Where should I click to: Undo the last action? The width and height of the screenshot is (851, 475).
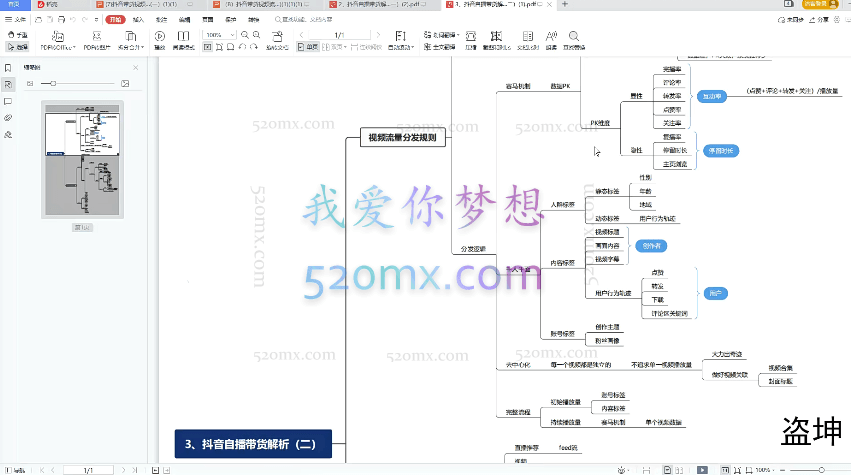point(73,20)
